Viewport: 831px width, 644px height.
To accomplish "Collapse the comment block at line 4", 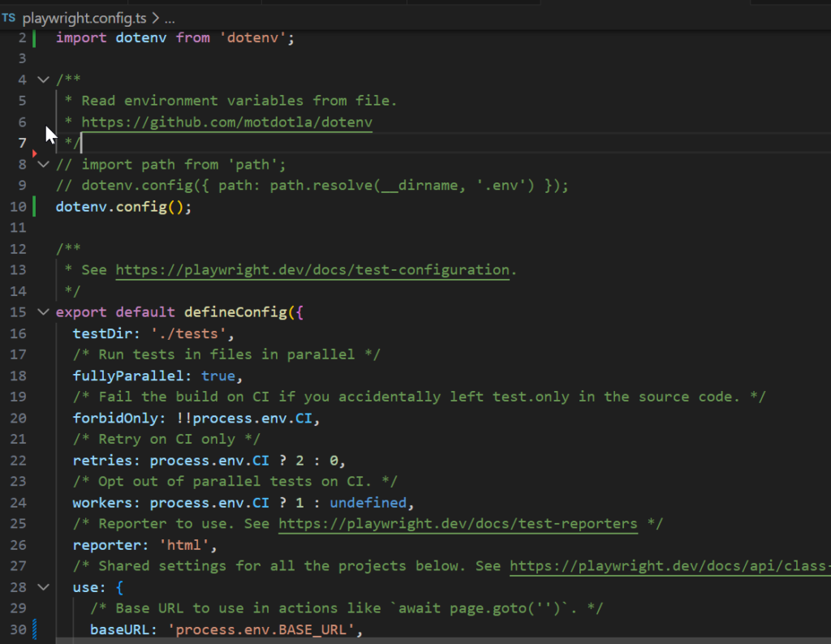I will coord(43,80).
